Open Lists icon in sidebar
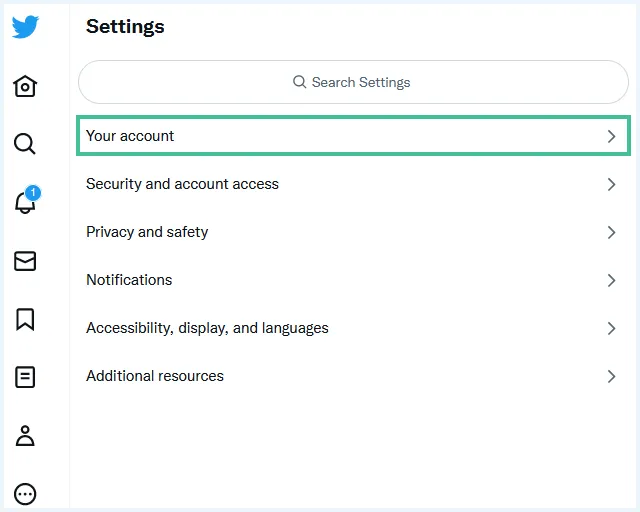Screen dimensions: 640x512 pyautogui.click(x=25, y=377)
